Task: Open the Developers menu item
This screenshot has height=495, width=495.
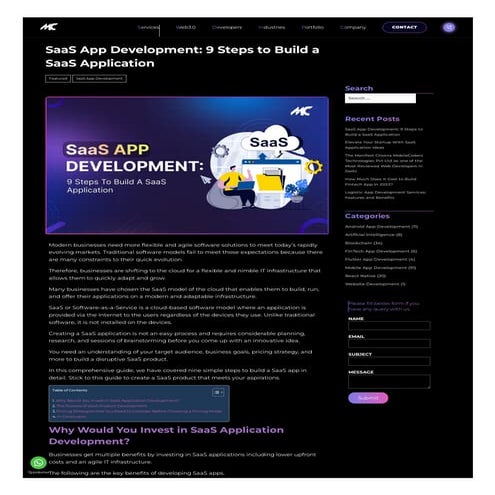Action: [x=227, y=27]
